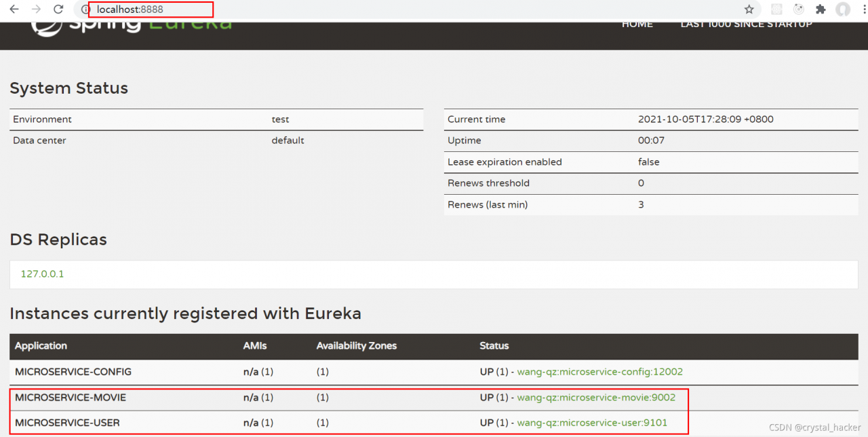
Task: Click Availability Zones (1) cell in MICROSERVICE-USER row
Action: 322,423
